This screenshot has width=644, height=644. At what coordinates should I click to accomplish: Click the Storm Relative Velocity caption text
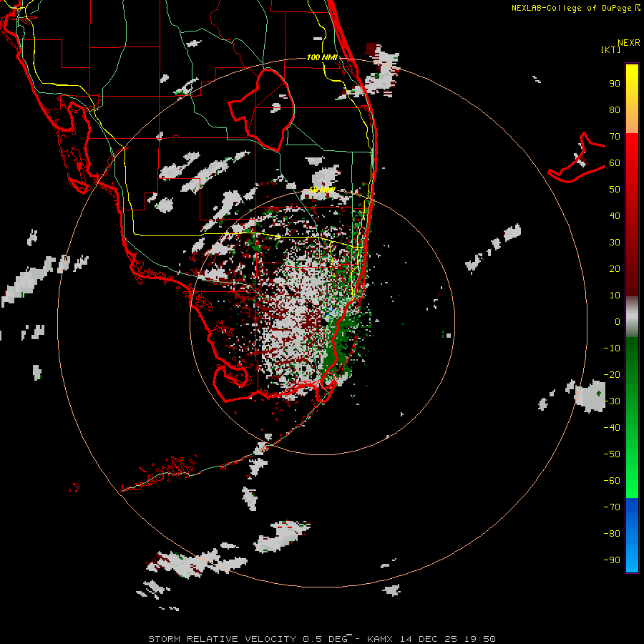[x=322, y=639]
